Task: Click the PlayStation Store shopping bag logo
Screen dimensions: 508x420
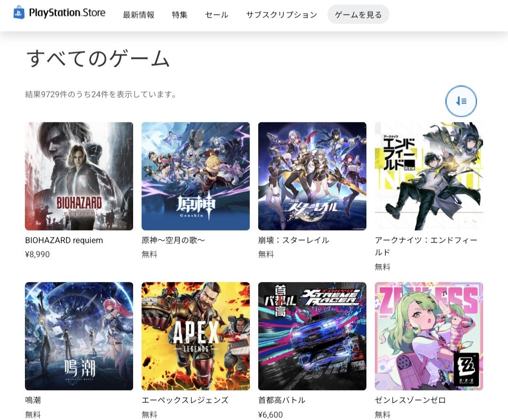Action: [x=19, y=12]
